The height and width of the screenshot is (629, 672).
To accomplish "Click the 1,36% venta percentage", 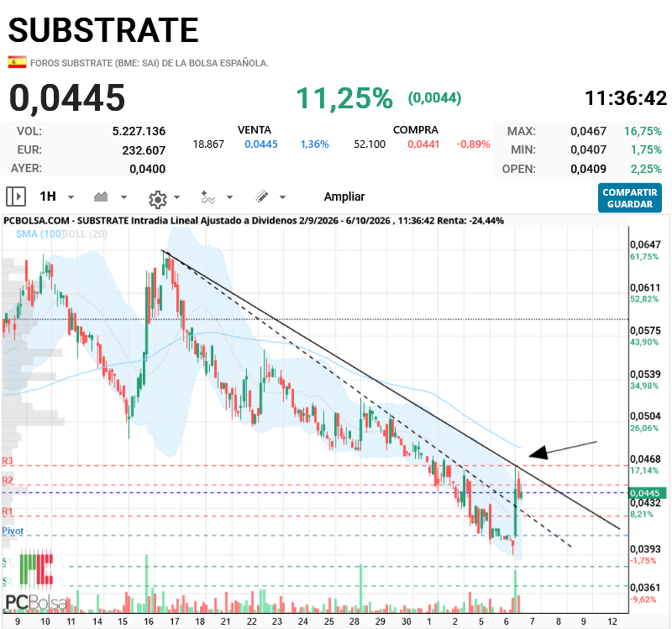I will [314, 144].
